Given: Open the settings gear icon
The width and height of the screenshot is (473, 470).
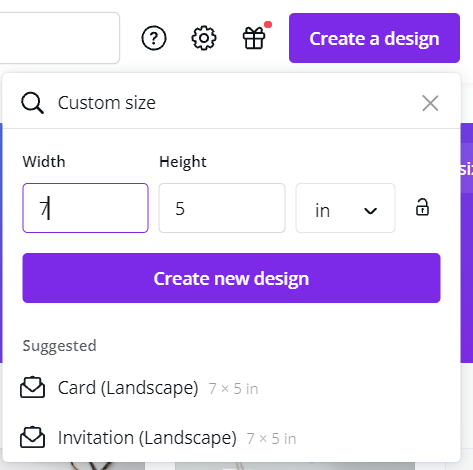Looking at the screenshot, I should pos(204,38).
